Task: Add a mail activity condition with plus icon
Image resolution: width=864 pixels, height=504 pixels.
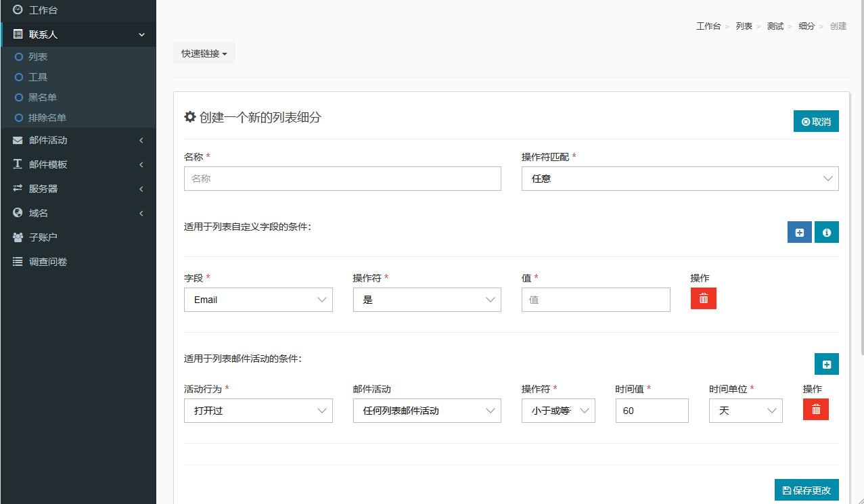Action: coord(827,364)
